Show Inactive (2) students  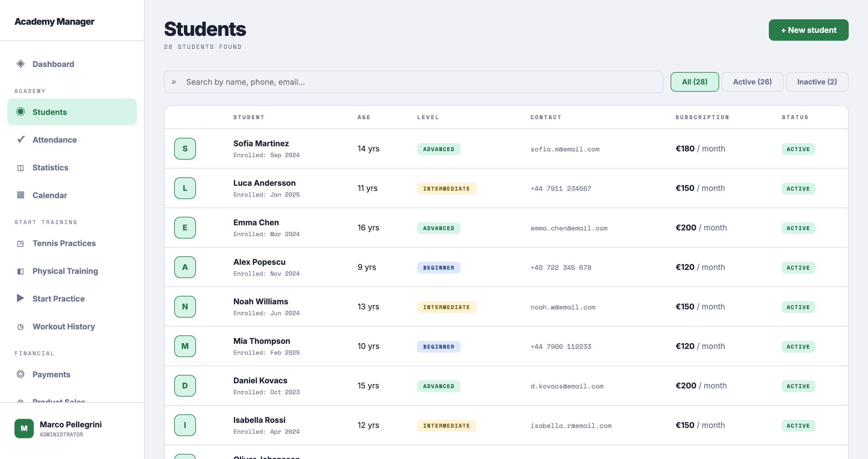click(x=817, y=82)
